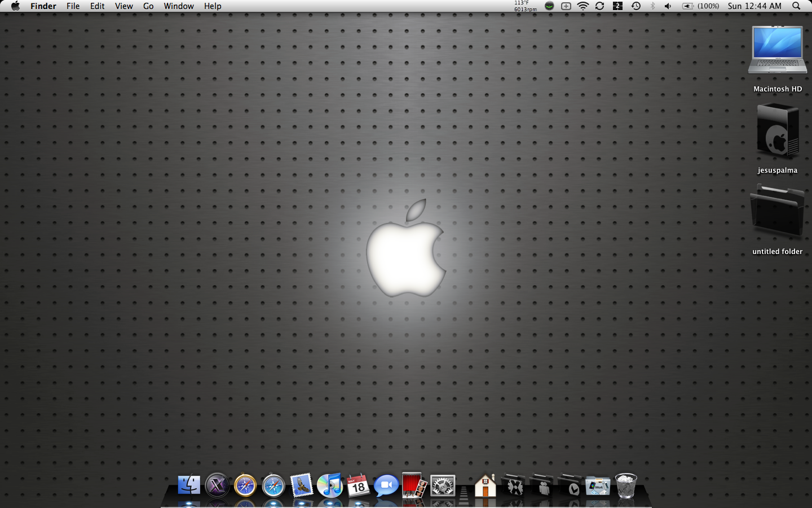The width and height of the screenshot is (812, 508).
Task: Open Photo Booth in the Dock
Action: 414,485
